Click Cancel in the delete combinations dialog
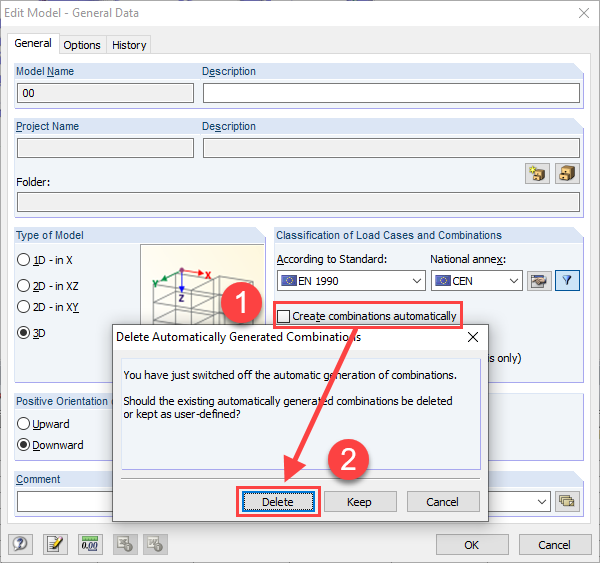Viewport: 600px width, 563px height. tap(443, 502)
